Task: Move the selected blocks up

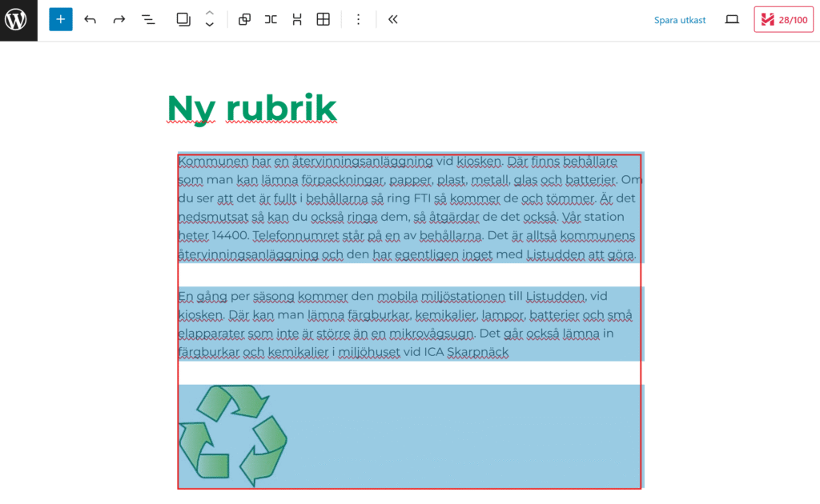Action: 209,13
